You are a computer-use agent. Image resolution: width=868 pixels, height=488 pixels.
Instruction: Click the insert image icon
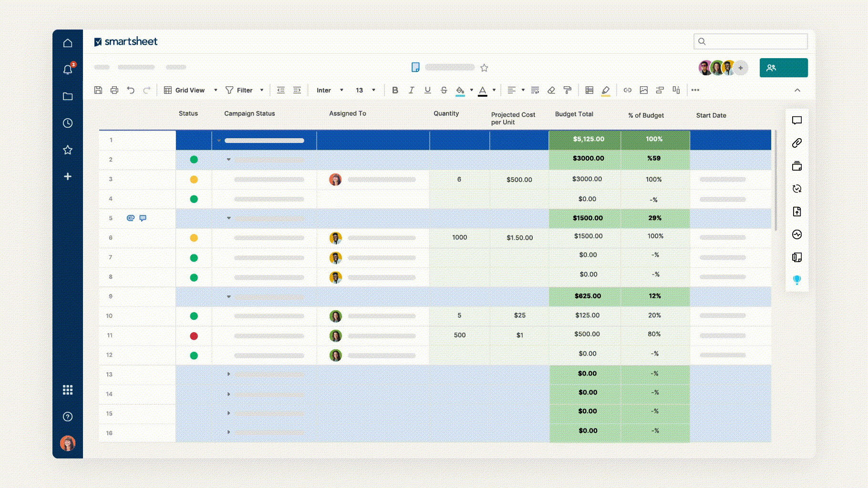pos(644,90)
